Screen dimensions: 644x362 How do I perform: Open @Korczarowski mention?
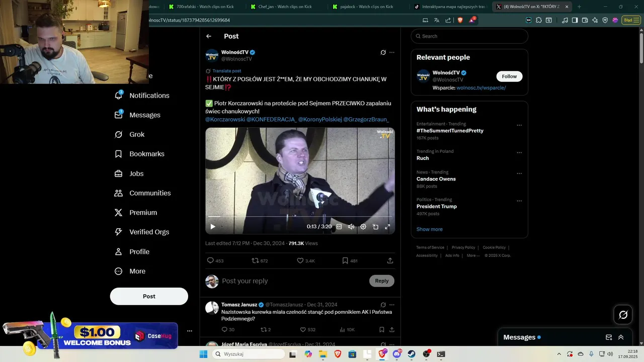[225, 120]
